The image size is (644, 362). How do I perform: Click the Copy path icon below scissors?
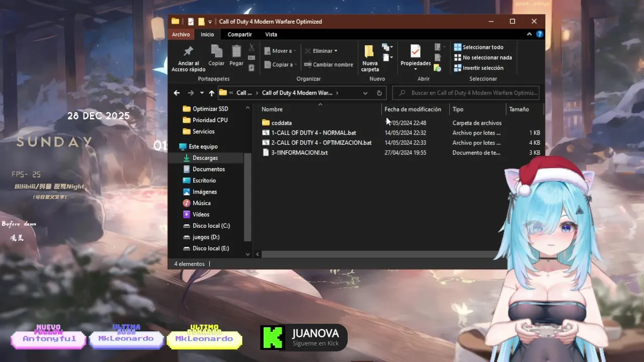click(252, 58)
